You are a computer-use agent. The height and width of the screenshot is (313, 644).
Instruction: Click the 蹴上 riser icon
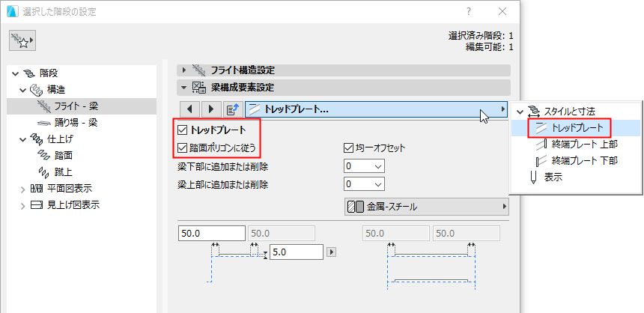coord(43,172)
